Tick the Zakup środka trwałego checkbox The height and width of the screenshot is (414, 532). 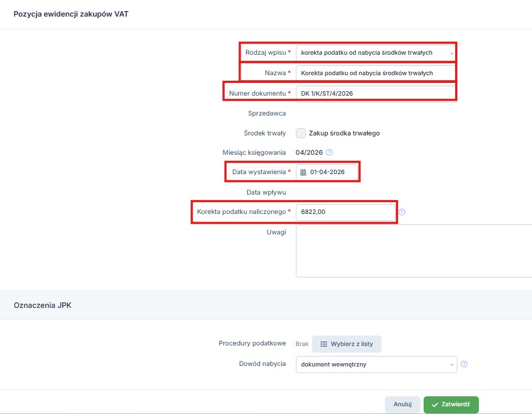click(301, 133)
